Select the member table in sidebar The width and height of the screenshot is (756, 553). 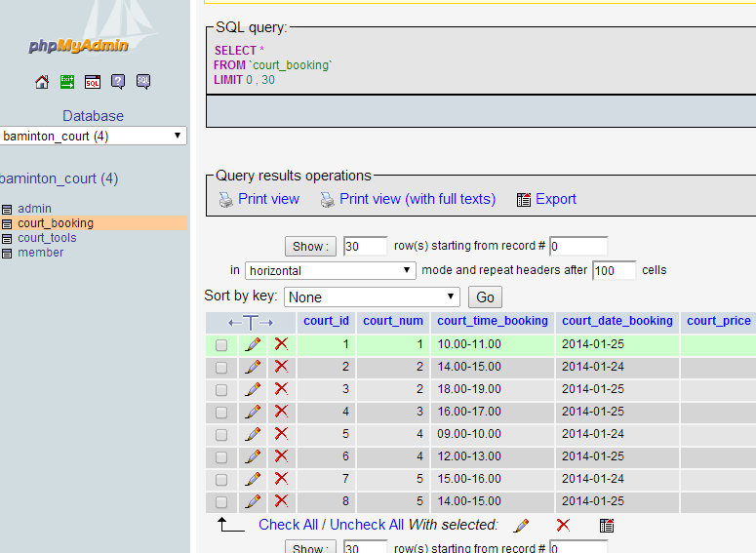click(40, 253)
